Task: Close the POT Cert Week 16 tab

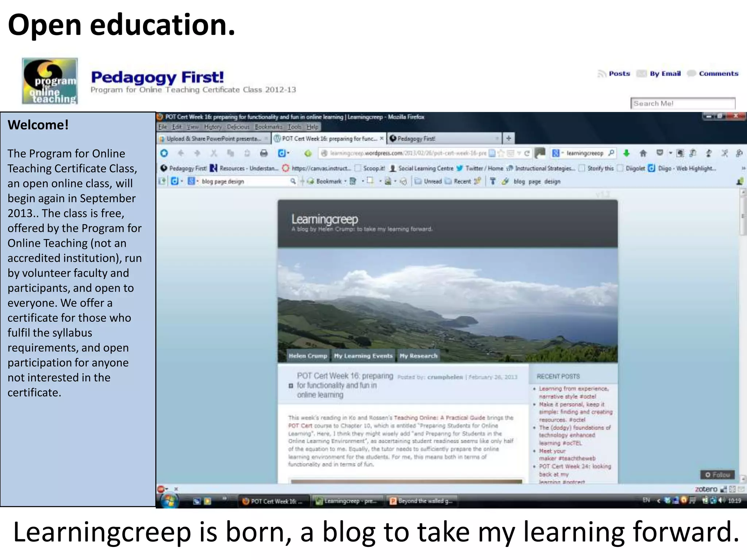Action: point(382,138)
